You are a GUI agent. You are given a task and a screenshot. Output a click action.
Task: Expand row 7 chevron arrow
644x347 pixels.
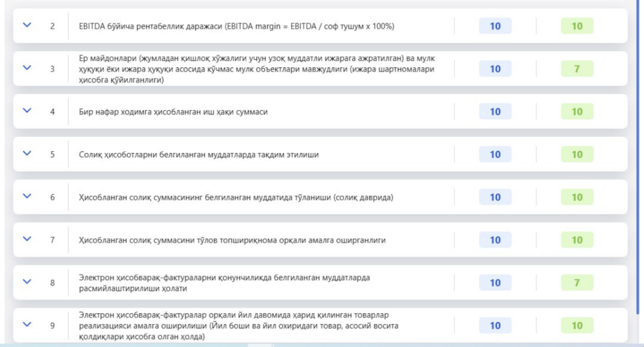coord(27,240)
